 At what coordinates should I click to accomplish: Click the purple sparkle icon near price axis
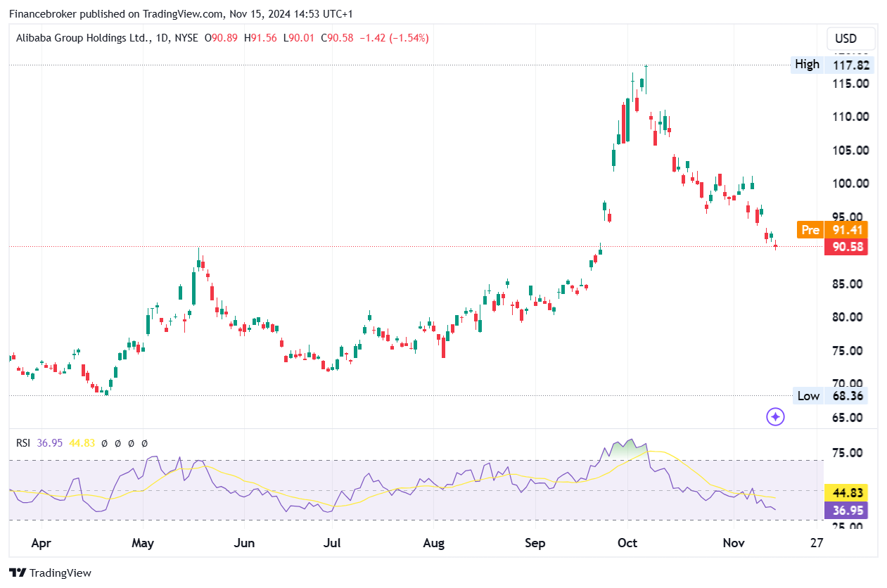point(775,417)
